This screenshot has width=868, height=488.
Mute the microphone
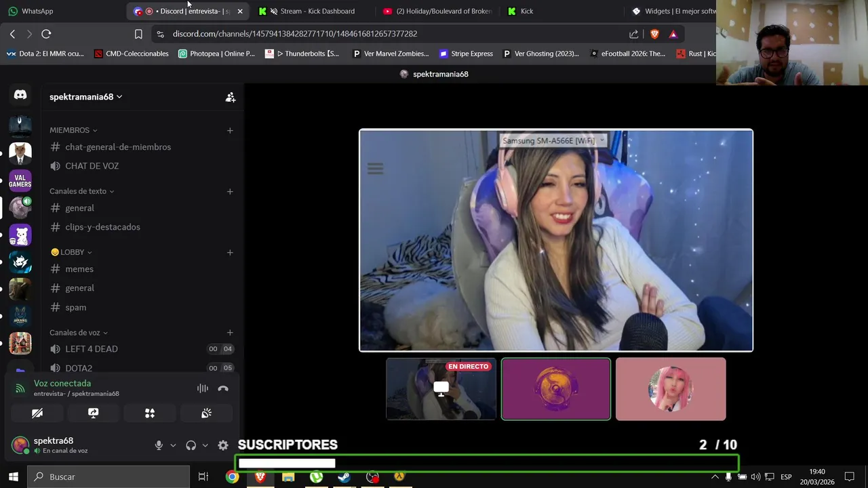click(x=159, y=445)
